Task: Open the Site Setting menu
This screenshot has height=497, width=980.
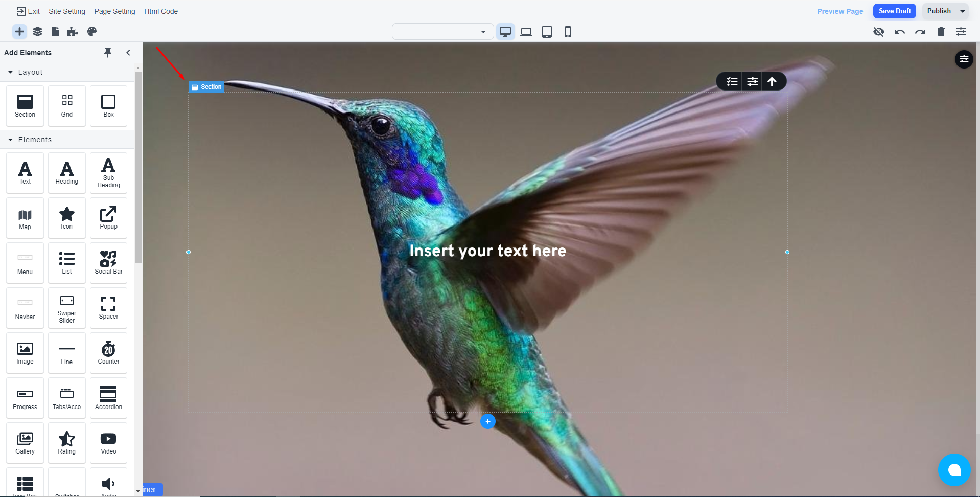Action: tap(67, 11)
